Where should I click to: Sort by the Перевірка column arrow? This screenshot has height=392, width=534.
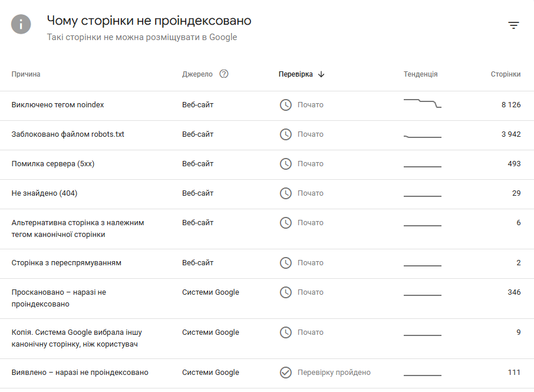pyautogui.click(x=321, y=74)
